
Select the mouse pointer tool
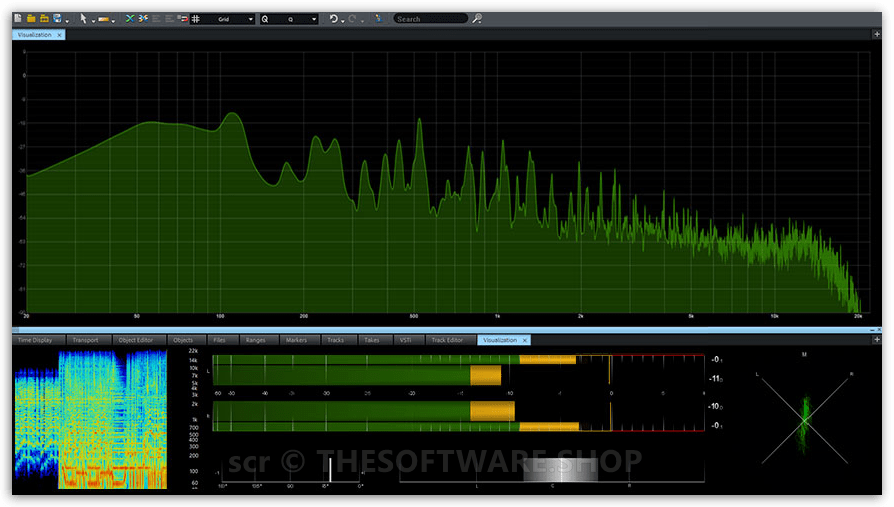pyautogui.click(x=83, y=19)
